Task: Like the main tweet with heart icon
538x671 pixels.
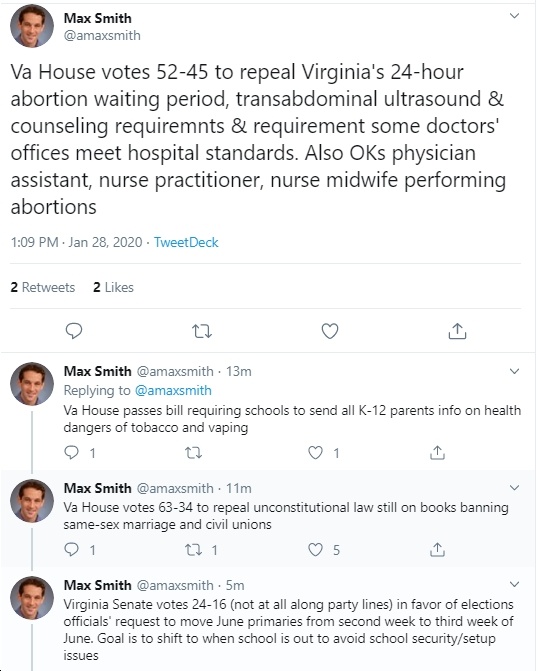Action: 330,331
